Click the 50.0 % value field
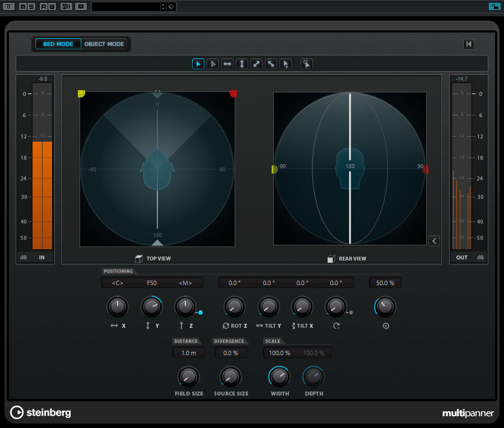The height and width of the screenshot is (428, 504). [385, 283]
